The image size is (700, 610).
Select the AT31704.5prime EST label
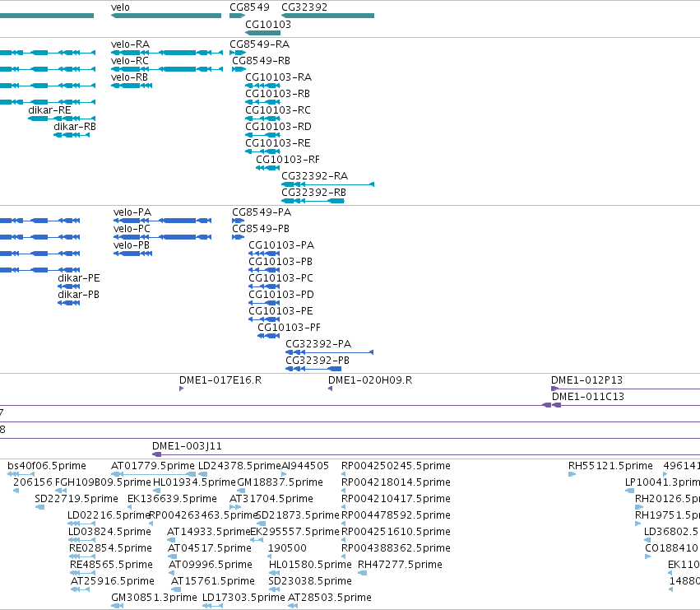point(271,499)
